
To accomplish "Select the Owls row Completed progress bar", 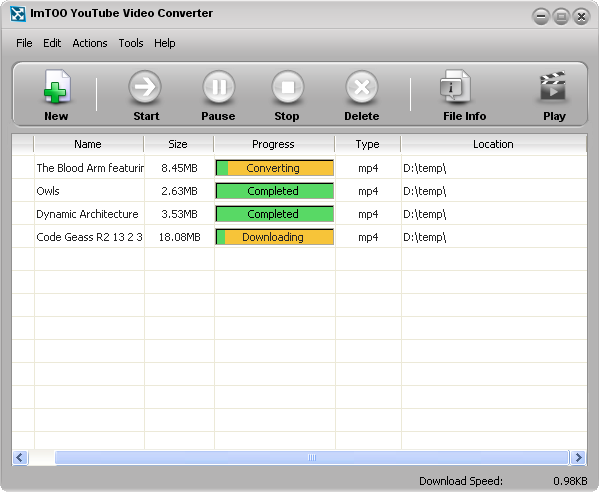I will point(274,191).
